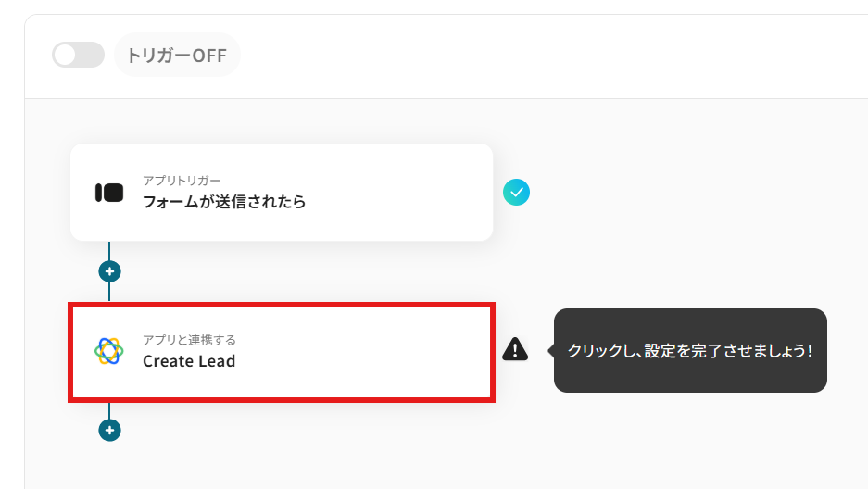Click the cyan checkmark completion icon
Viewport: 868px width, 489px height.
click(x=516, y=193)
